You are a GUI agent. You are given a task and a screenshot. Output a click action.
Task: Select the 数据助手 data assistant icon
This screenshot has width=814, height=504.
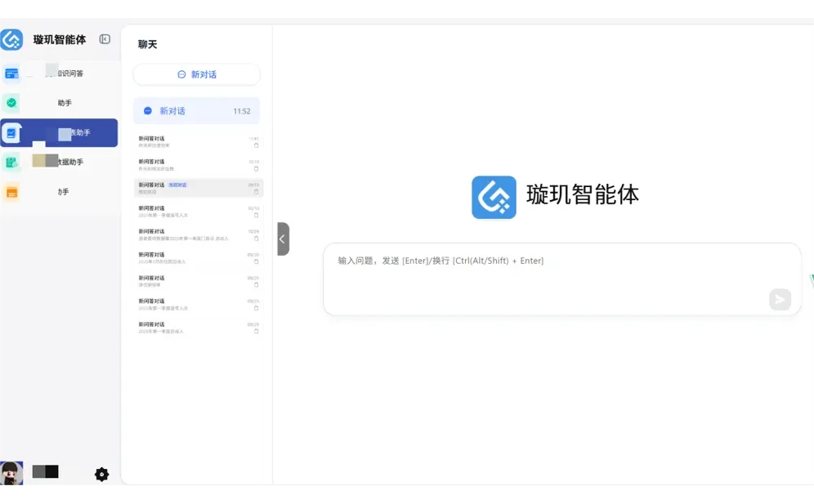coord(11,161)
